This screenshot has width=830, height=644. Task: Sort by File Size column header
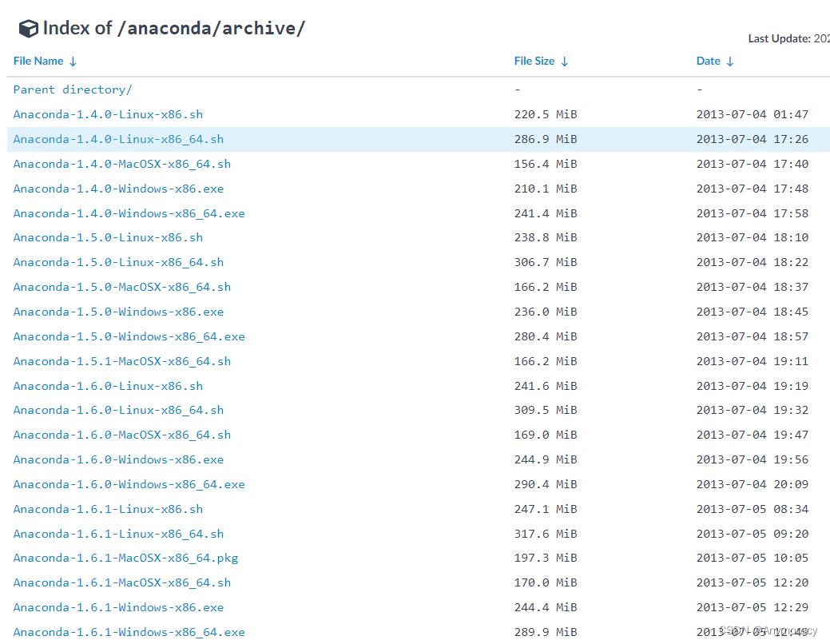(x=534, y=61)
